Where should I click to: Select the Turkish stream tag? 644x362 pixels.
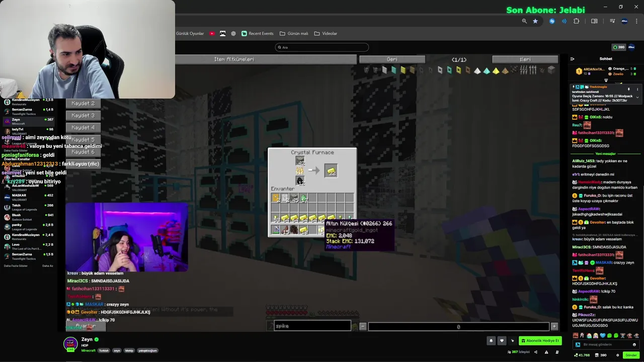tap(104, 350)
